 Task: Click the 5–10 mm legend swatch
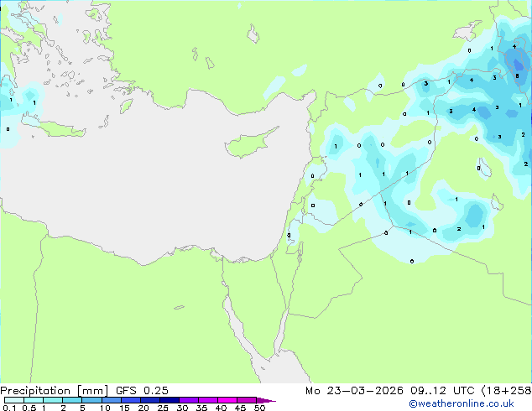click(x=91, y=400)
